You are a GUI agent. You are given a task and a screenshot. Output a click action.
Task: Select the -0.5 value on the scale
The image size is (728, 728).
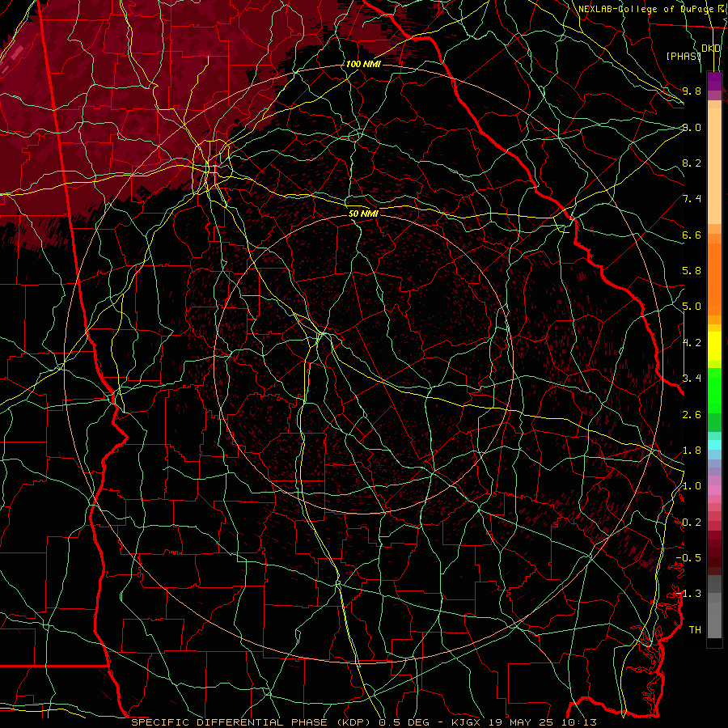(x=688, y=558)
